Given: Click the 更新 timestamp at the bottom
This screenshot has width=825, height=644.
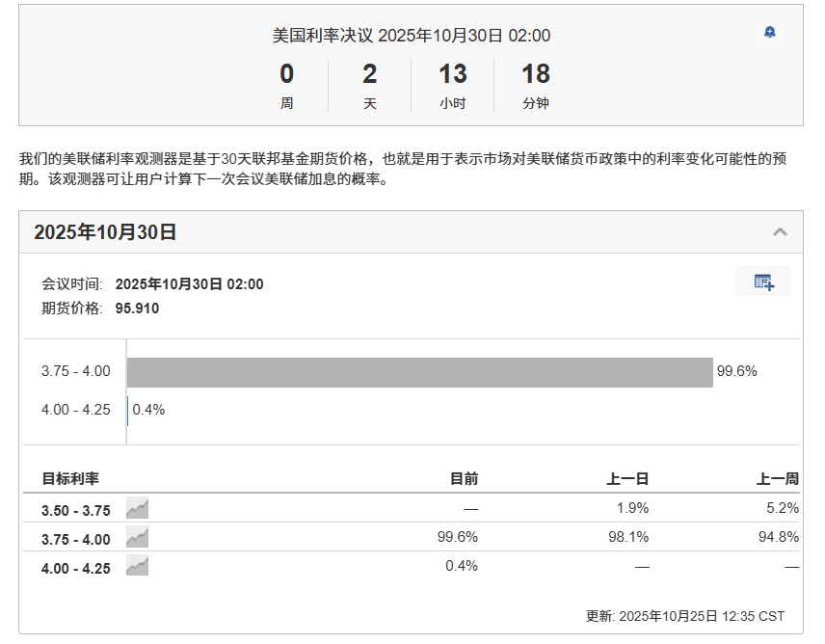Looking at the screenshot, I should [685, 616].
